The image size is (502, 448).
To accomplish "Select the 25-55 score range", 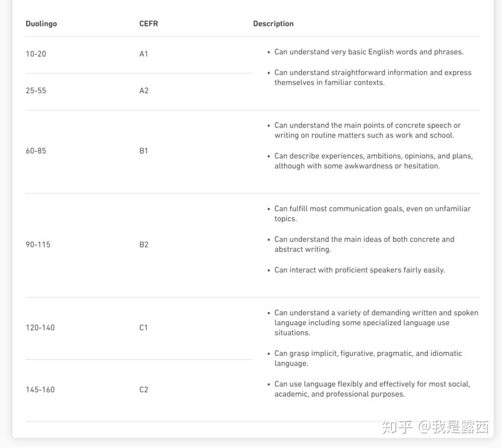I will [x=36, y=91].
